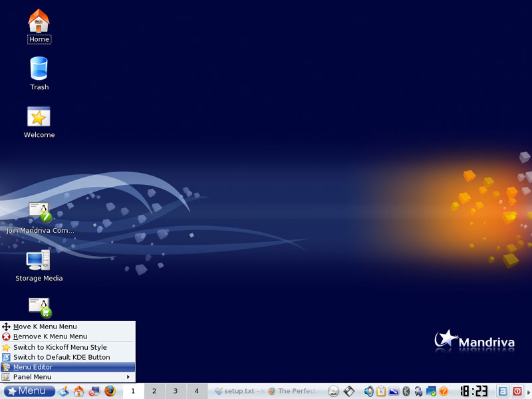532x399 pixels.
Task: Click the 18:23 panel clock
Action: tap(474, 391)
